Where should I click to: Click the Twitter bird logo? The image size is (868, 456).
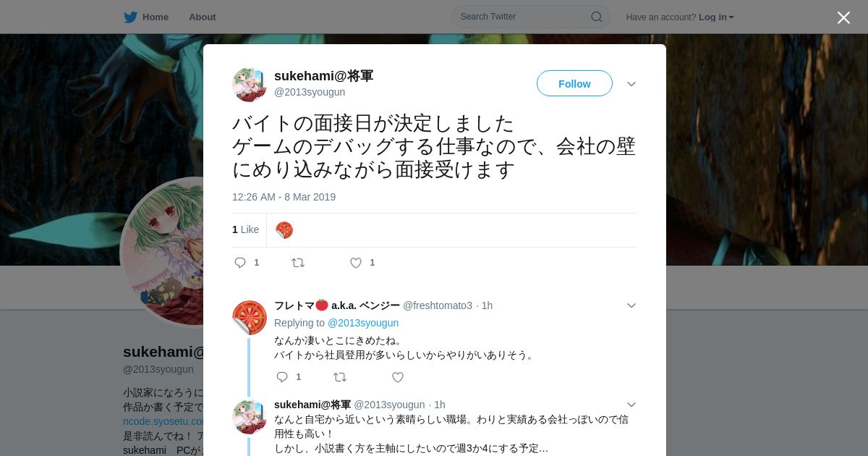pyautogui.click(x=130, y=17)
